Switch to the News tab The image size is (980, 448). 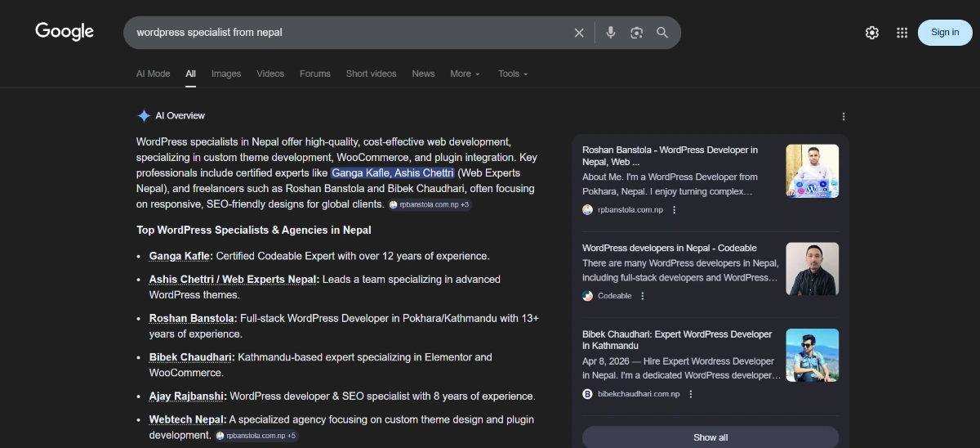point(423,74)
